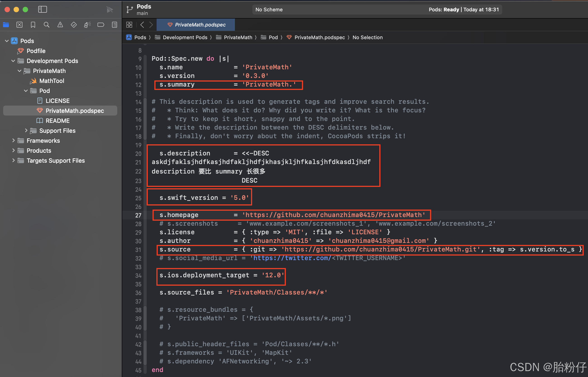Viewport: 588px width, 377px height.
Task: Expand the Frameworks group
Action: [x=13, y=140]
